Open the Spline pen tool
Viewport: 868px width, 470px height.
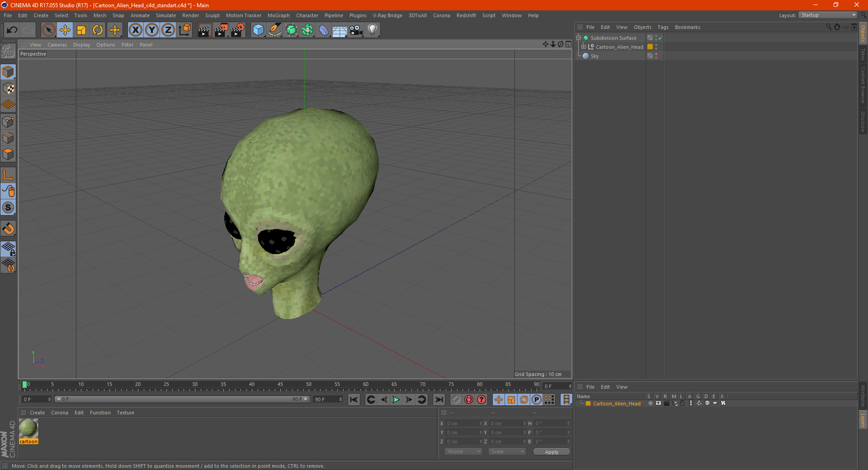tap(275, 30)
